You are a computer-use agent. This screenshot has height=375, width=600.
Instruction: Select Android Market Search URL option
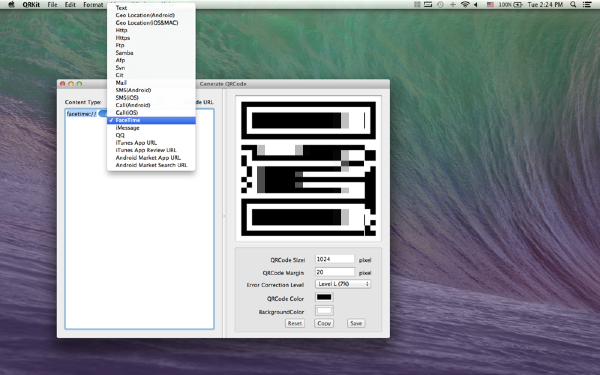point(151,165)
